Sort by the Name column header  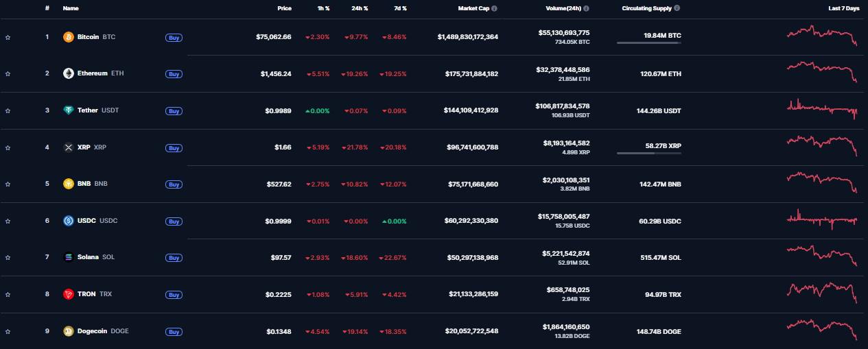(71, 9)
